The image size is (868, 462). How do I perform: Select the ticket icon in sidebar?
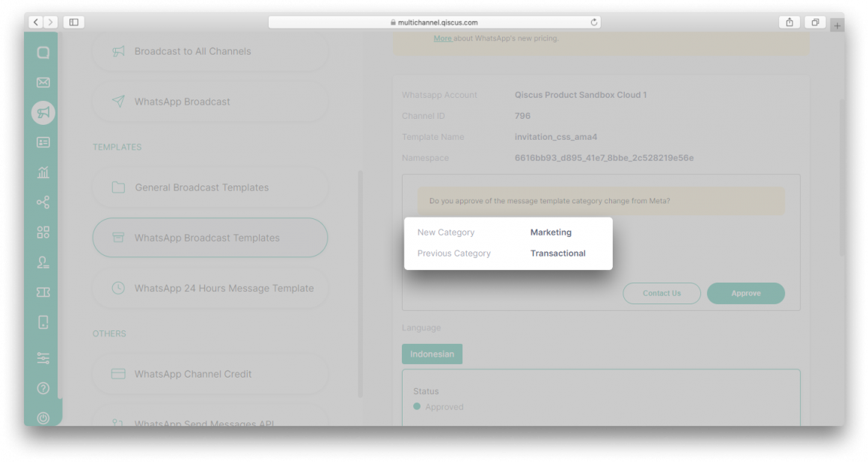coord(43,292)
